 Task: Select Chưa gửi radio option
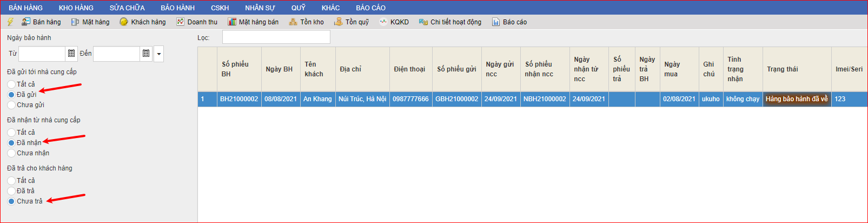coord(11,105)
